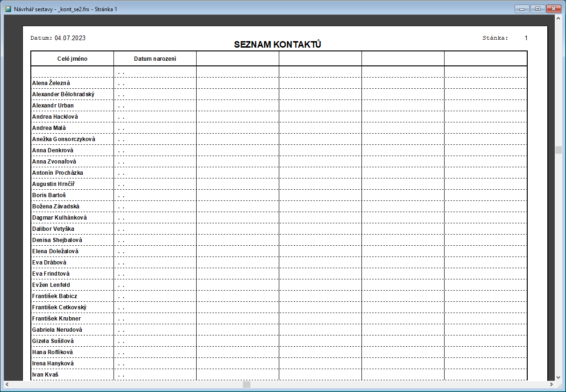Click the vertical scrollbar thumb

558,150
